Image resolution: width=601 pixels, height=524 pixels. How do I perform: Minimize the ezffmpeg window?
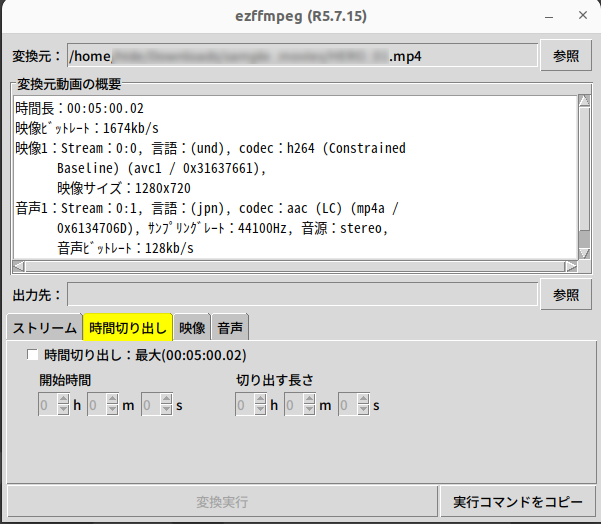point(549,16)
